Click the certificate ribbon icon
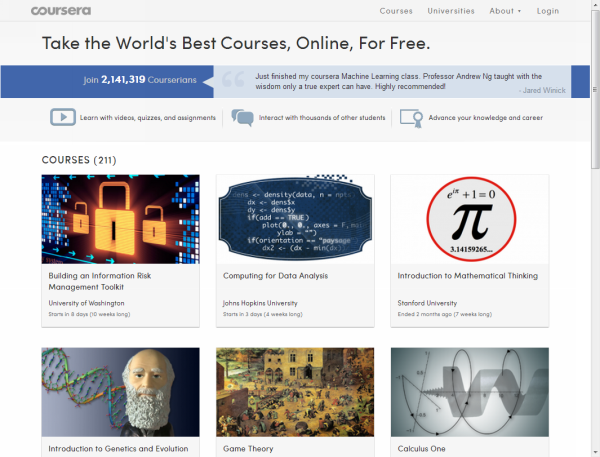This screenshot has width=600, height=457. 411,118
